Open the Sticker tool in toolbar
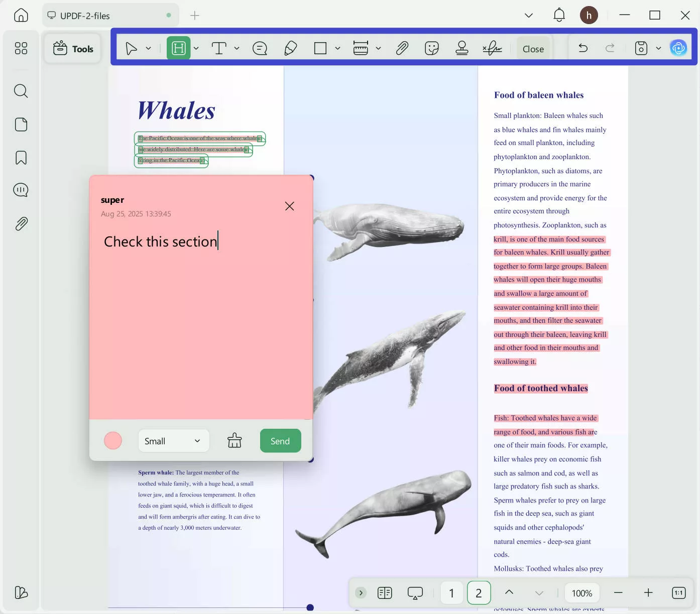 [x=431, y=48]
